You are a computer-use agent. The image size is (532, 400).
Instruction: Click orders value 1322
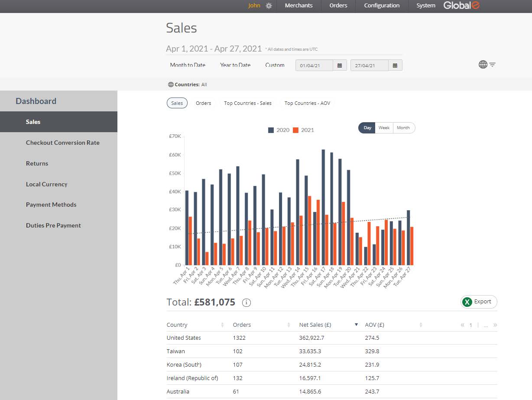tap(239, 338)
